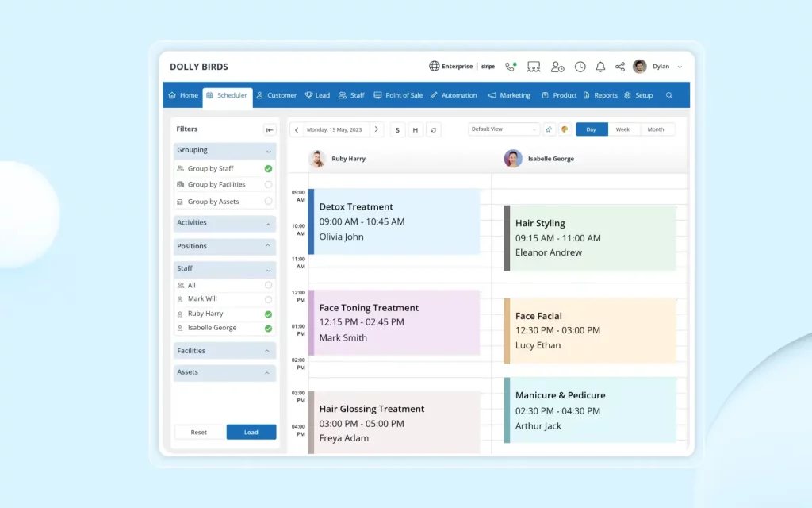The width and height of the screenshot is (812, 508).
Task: Open the Setup tab
Action: point(638,95)
